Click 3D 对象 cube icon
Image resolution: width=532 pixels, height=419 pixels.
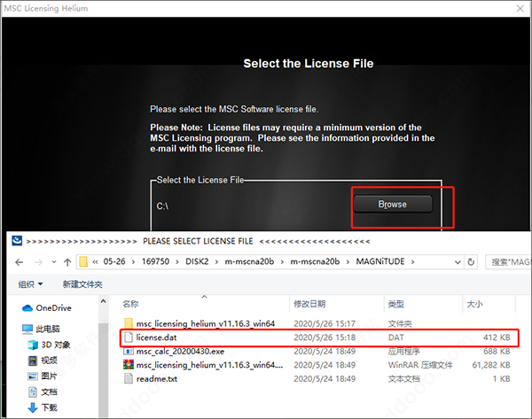coord(33,345)
